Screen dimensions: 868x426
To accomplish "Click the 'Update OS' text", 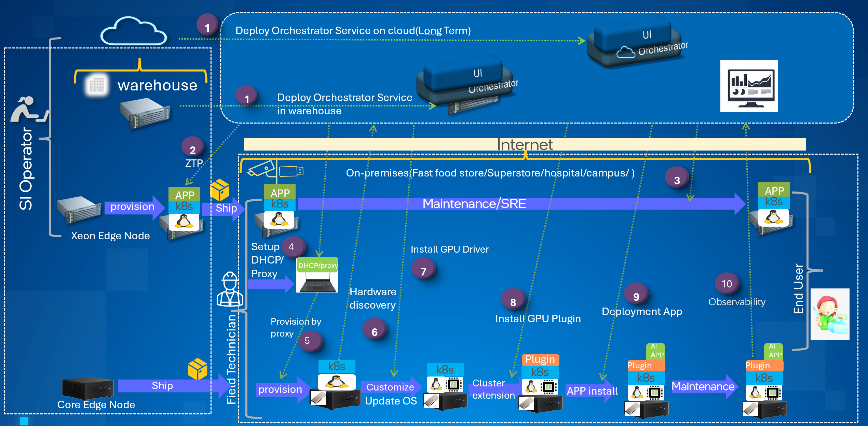I will click(391, 401).
